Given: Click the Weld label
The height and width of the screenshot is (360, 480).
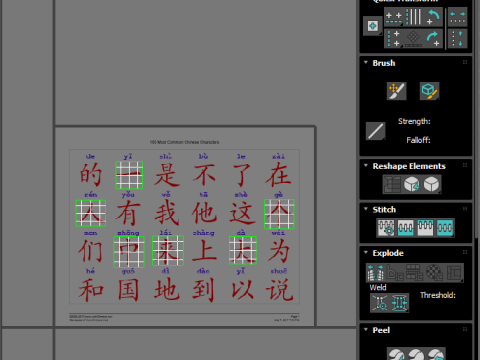Looking at the screenshot, I should tap(378, 287).
